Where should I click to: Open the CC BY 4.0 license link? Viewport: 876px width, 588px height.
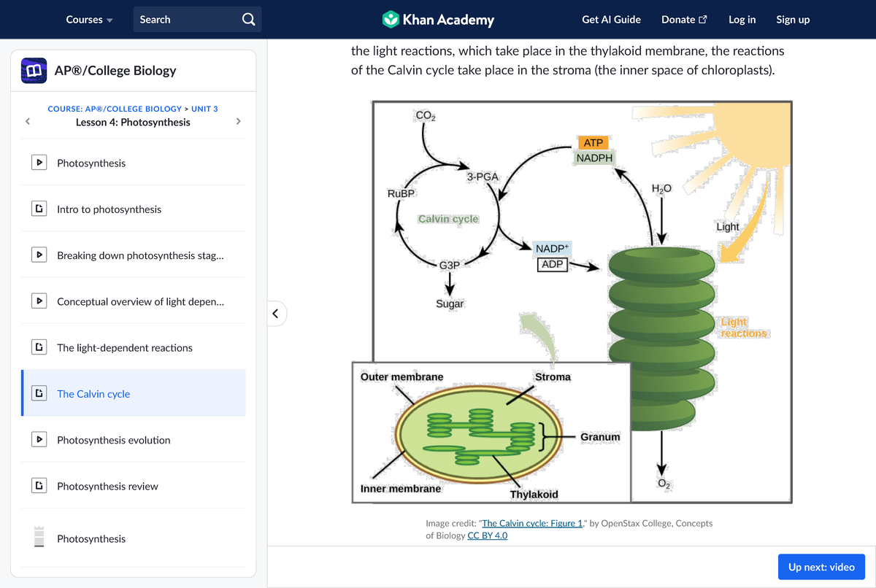coord(487,535)
